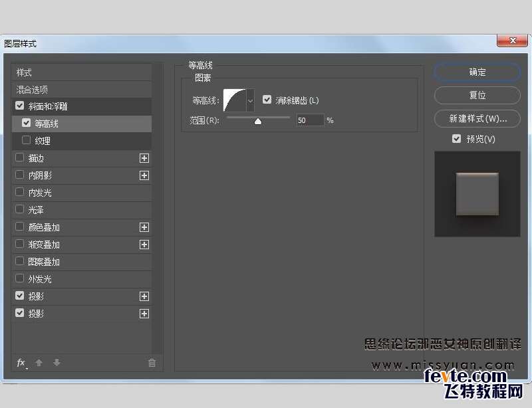Toggle the 预览 checkbox
This screenshot has width=532, height=408.
point(456,138)
